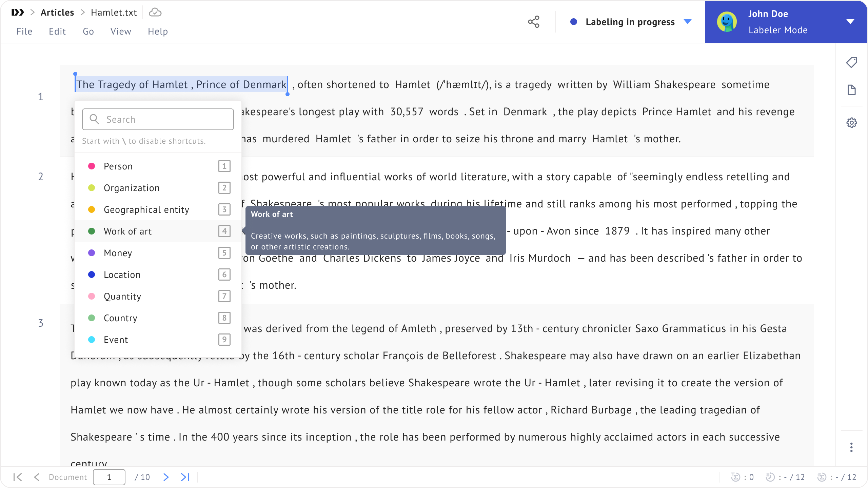Open the View menu

[x=120, y=32]
